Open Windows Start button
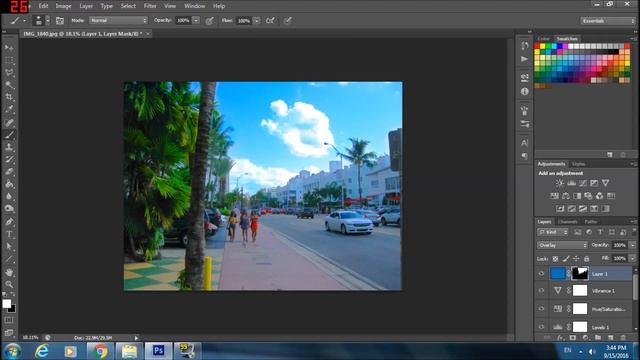 click(13, 351)
